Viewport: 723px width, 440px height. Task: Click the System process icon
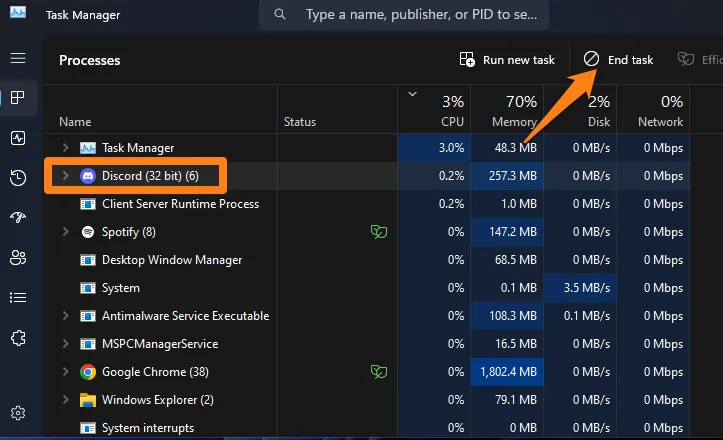click(x=88, y=288)
